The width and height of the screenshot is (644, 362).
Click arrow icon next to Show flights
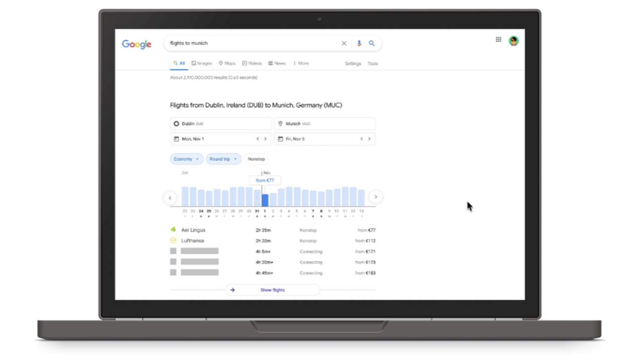click(x=232, y=290)
